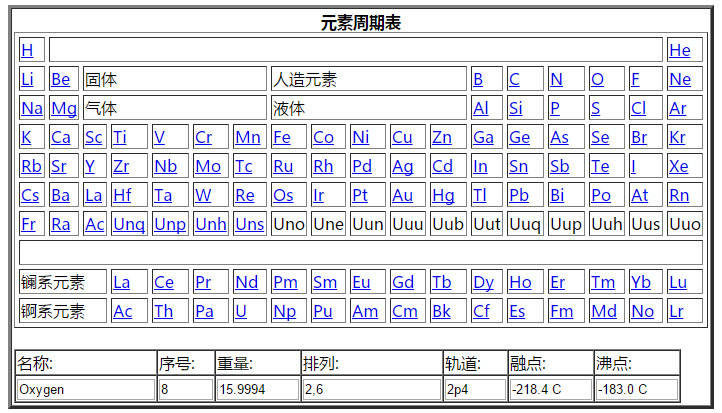
Task: Open the Pb lead link
Action: tap(518, 195)
